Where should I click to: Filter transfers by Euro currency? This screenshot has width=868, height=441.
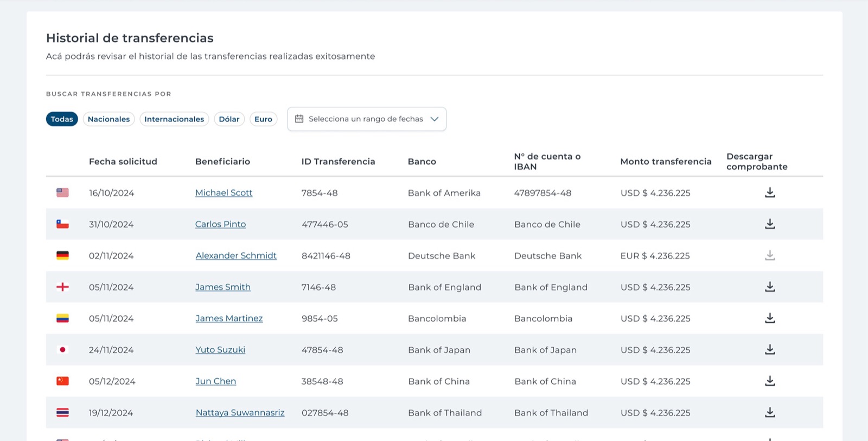click(263, 119)
